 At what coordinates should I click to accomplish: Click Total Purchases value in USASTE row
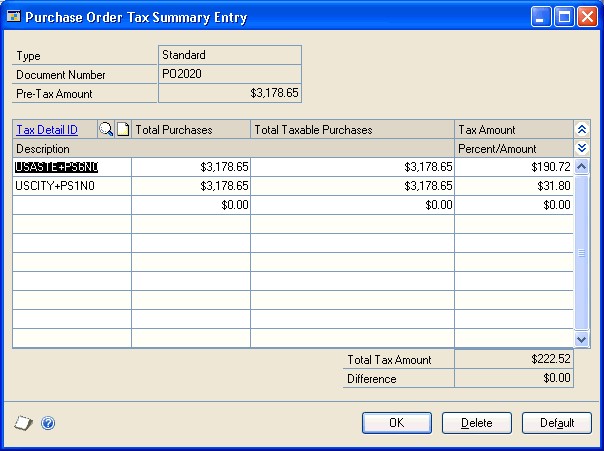point(191,167)
